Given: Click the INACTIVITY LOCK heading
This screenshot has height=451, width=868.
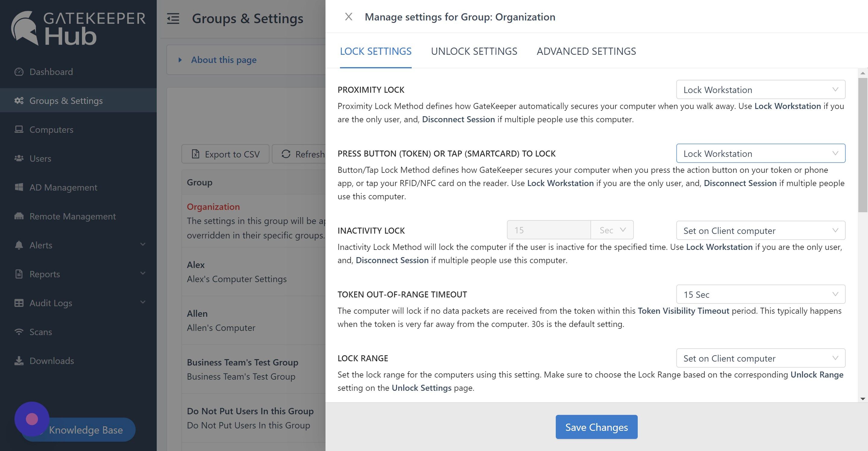Looking at the screenshot, I should [x=371, y=231].
